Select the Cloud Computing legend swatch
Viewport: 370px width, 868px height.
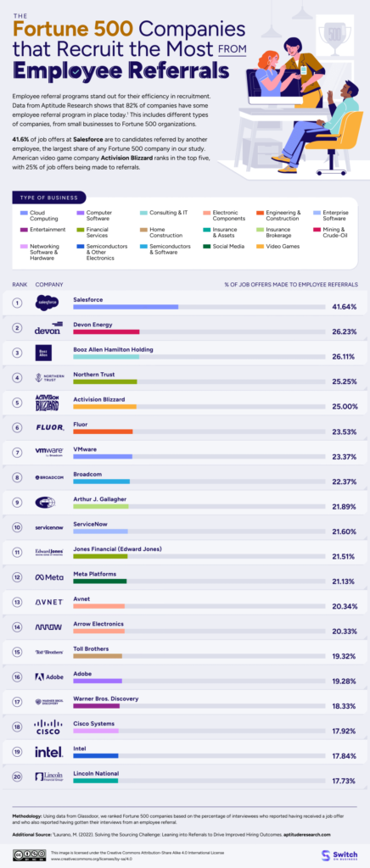(23, 213)
